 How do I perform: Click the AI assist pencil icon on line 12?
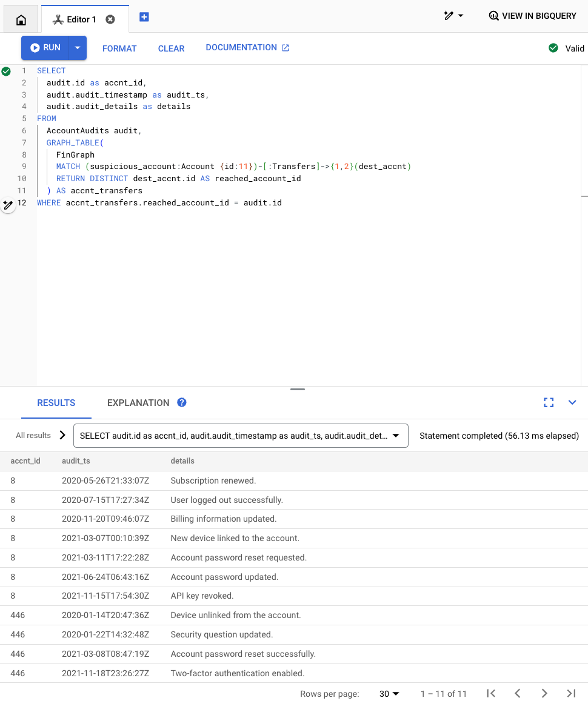[x=7, y=205]
